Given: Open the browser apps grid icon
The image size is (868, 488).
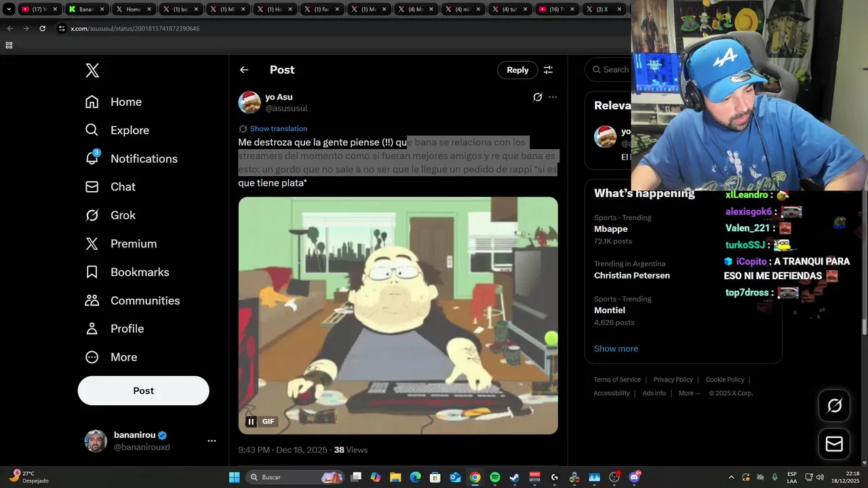Looking at the screenshot, I should click(9, 45).
